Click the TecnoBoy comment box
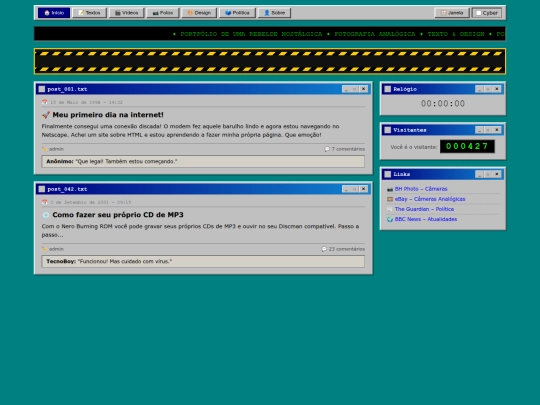The image size is (540, 405). coord(203,261)
